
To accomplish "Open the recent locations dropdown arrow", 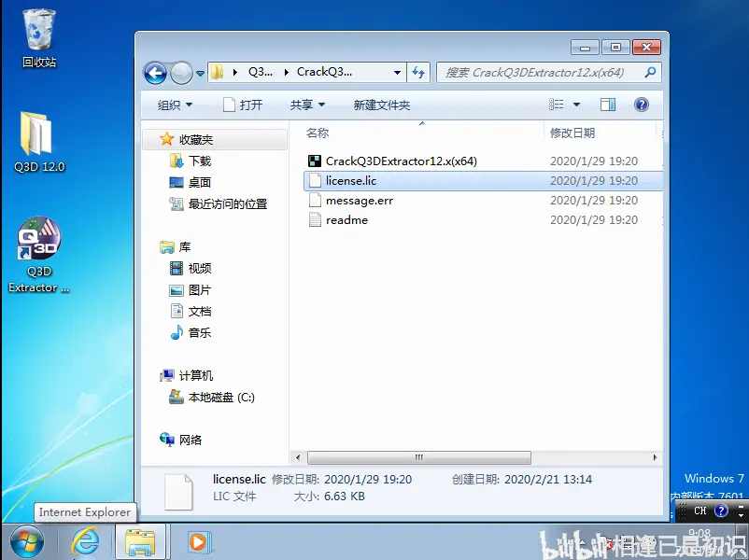I will tap(200, 74).
